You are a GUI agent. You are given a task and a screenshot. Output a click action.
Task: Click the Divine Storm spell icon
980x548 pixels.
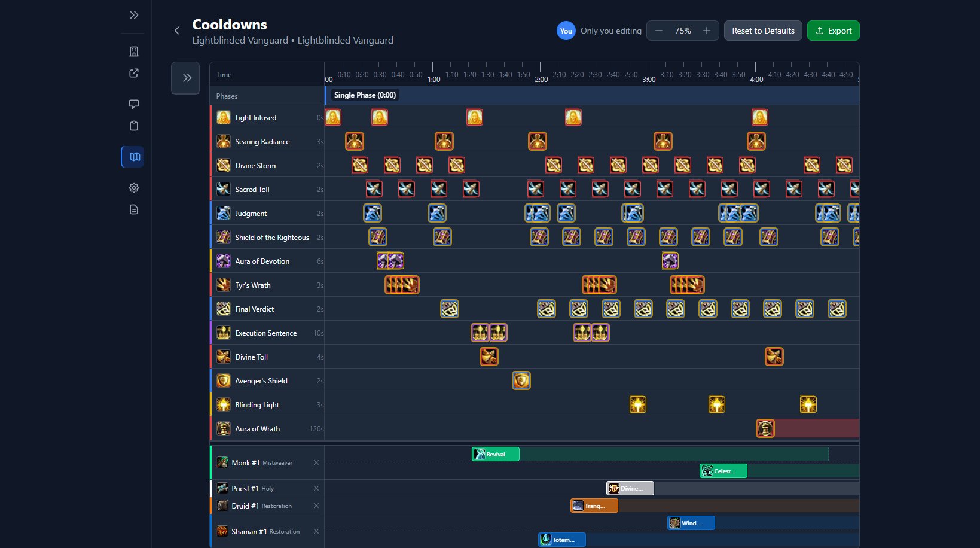tap(223, 165)
